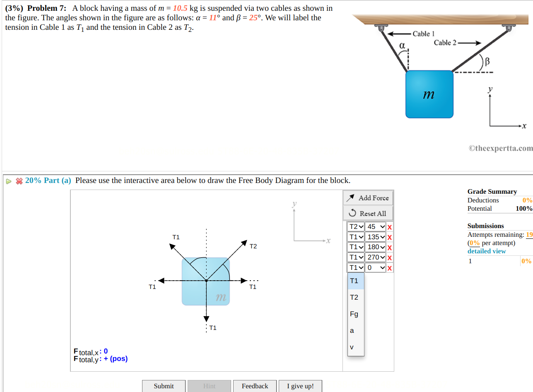Click the green triangle next to Part (a)
This screenshot has width=533, height=392.
pos(8,181)
